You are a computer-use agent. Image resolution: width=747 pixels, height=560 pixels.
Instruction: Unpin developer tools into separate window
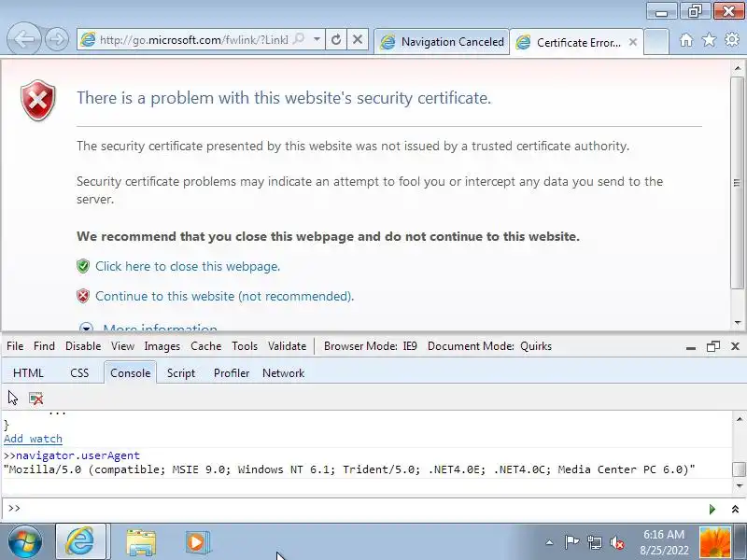click(x=713, y=346)
